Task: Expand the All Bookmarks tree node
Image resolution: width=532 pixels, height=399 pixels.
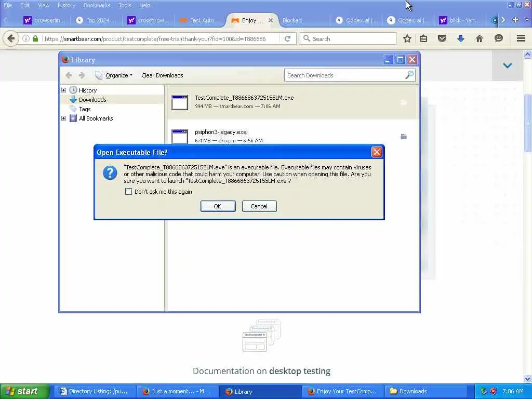Action: (x=64, y=118)
